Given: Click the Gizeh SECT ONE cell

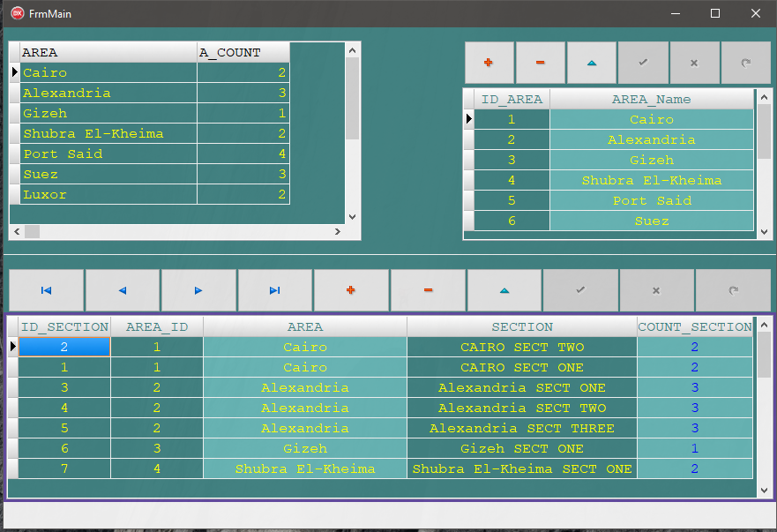Looking at the screenshot, I should tap(522, 449).
